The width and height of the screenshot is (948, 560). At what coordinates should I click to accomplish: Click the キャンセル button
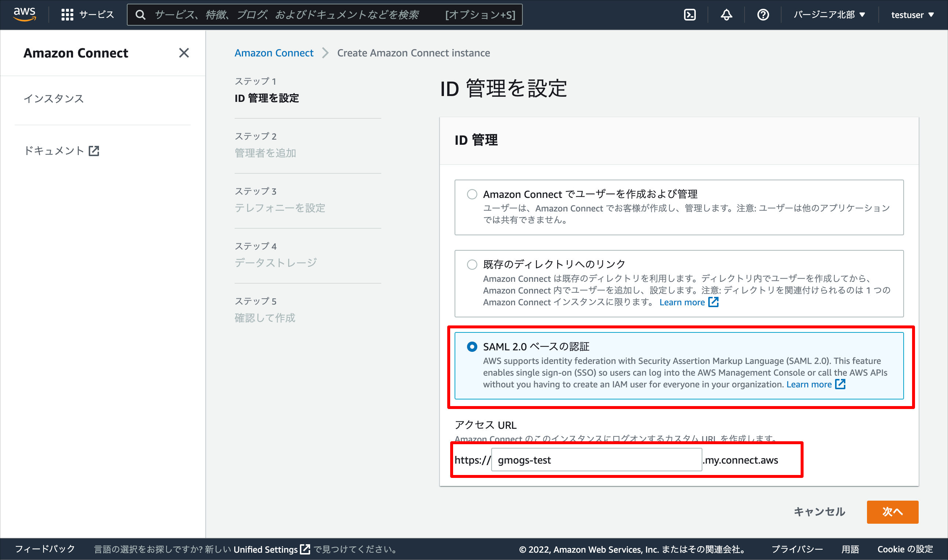[x=819, y=512]
